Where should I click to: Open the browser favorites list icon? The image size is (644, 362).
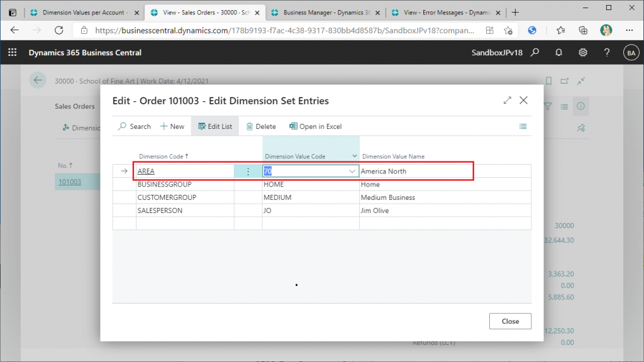[560, 30]
